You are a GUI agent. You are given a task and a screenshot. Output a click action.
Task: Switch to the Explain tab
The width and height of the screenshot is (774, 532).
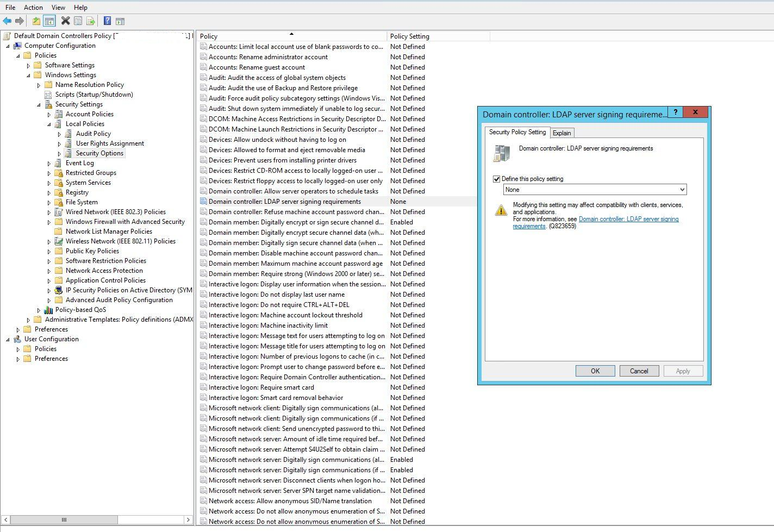tap(561, 133)
